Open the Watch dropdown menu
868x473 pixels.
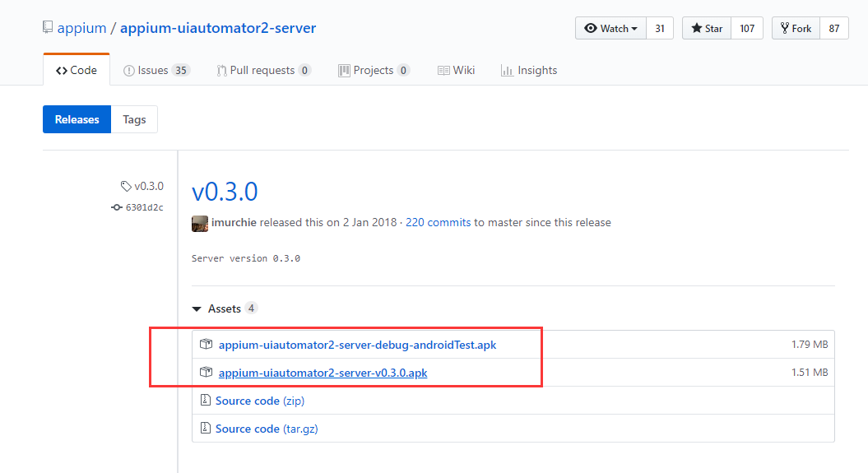tap(610, 28)
